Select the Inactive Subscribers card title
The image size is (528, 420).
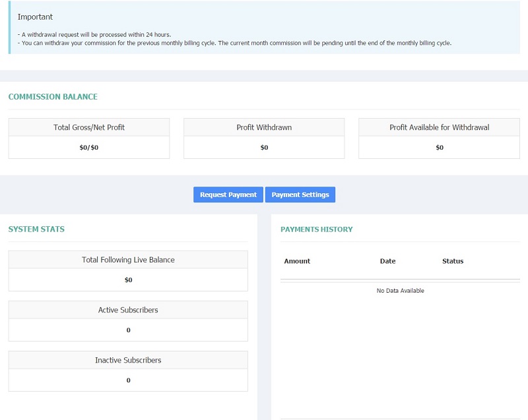point(128,360)
